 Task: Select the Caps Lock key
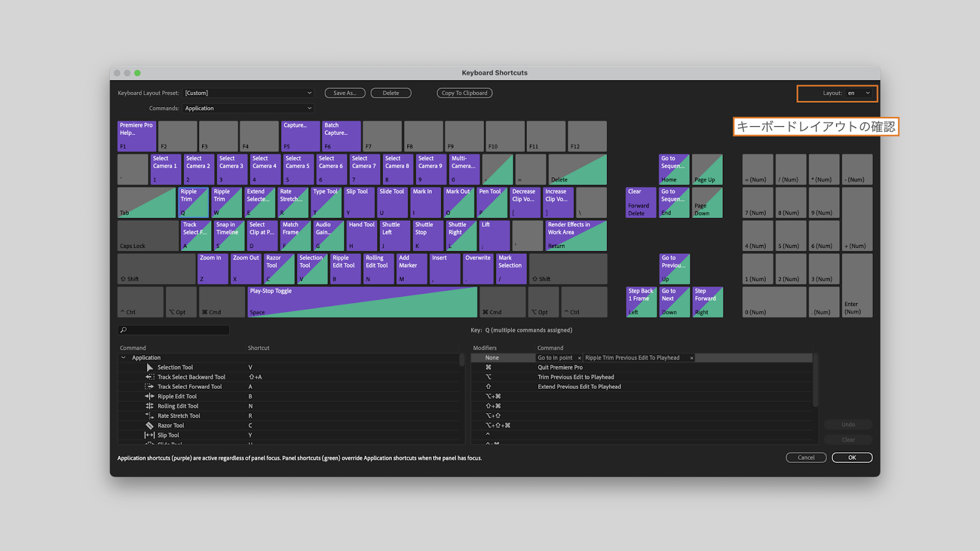148,236
